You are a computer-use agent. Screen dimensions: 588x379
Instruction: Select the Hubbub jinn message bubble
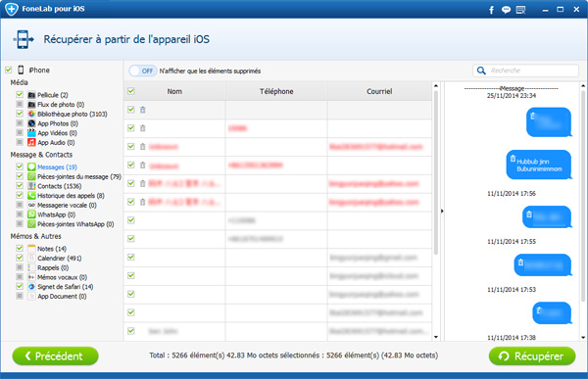tap(538, 165)
